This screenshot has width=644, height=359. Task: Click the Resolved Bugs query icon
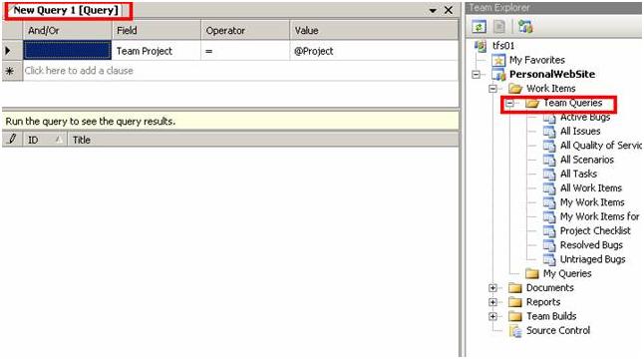[549, 245]
